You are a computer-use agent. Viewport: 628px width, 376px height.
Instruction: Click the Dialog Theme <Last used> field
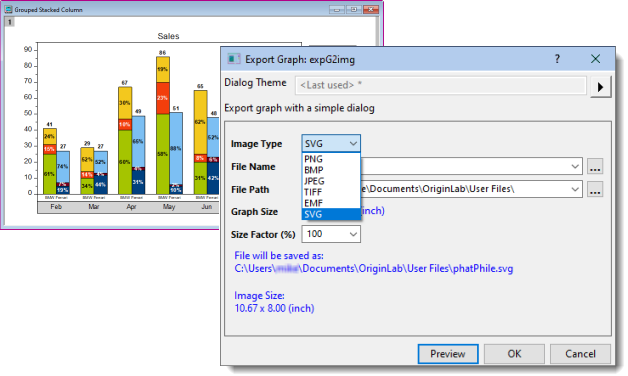441,85
